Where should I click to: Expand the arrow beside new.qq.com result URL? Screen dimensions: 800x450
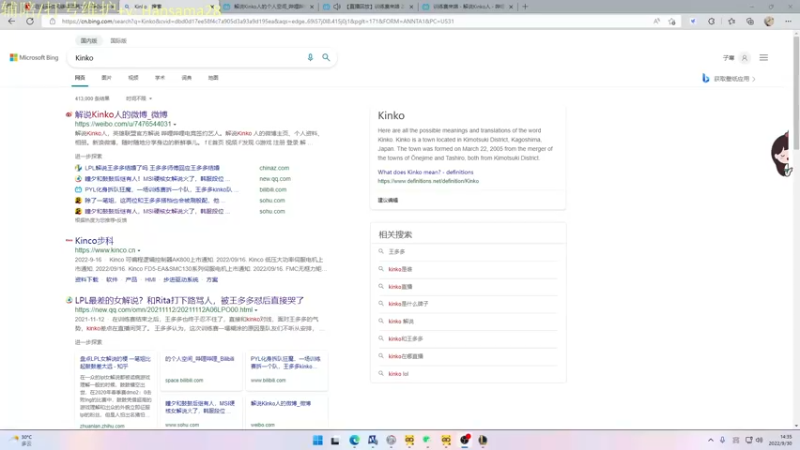(256, 310)
